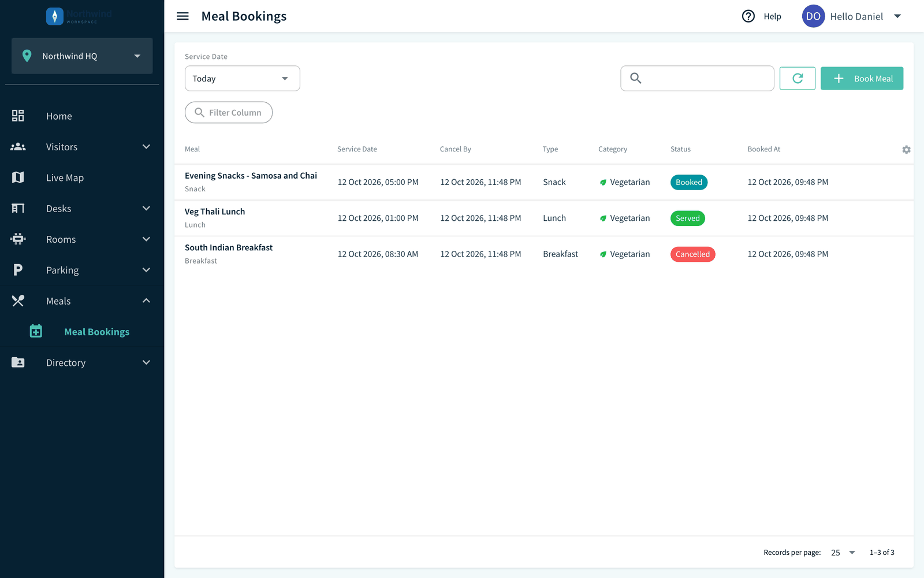
Task: Click the Directory contact folder icon
Action: [18, 362]
